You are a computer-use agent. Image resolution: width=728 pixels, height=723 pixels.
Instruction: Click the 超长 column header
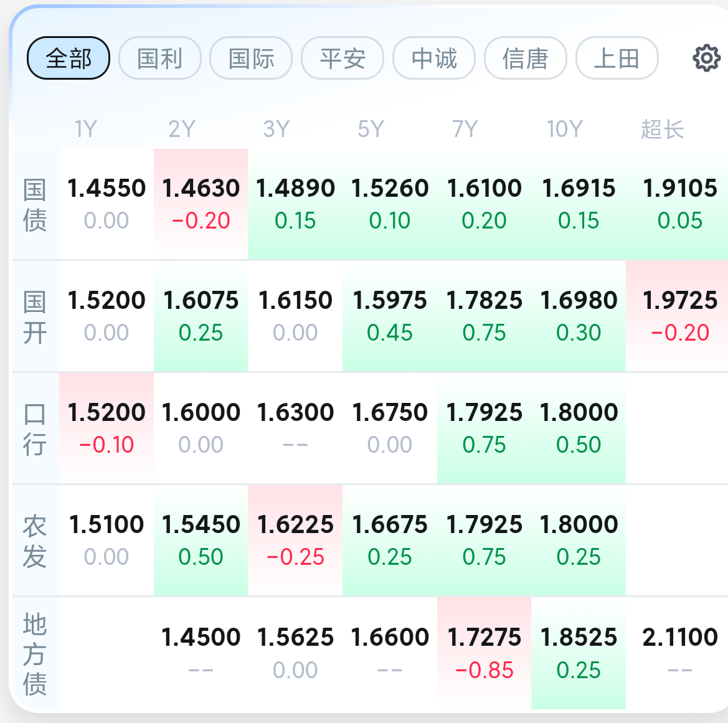[x=663, y=129]
